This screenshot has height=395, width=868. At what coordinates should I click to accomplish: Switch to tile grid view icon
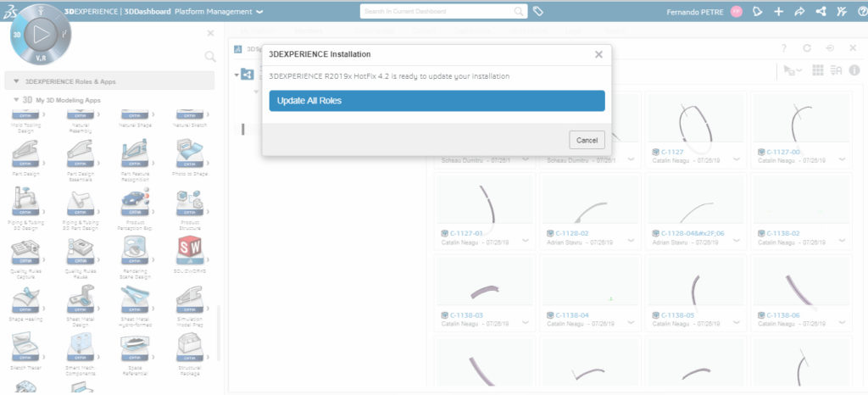[818, 70]
